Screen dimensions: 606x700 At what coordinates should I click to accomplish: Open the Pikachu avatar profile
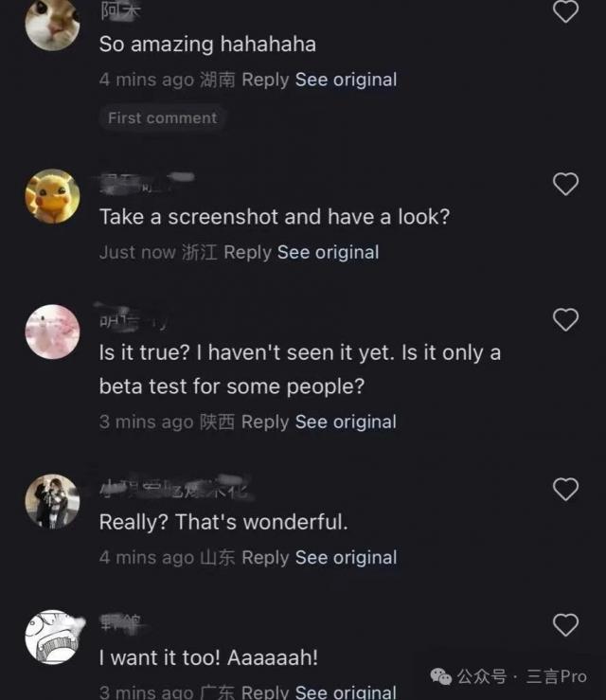click(53, 196)
